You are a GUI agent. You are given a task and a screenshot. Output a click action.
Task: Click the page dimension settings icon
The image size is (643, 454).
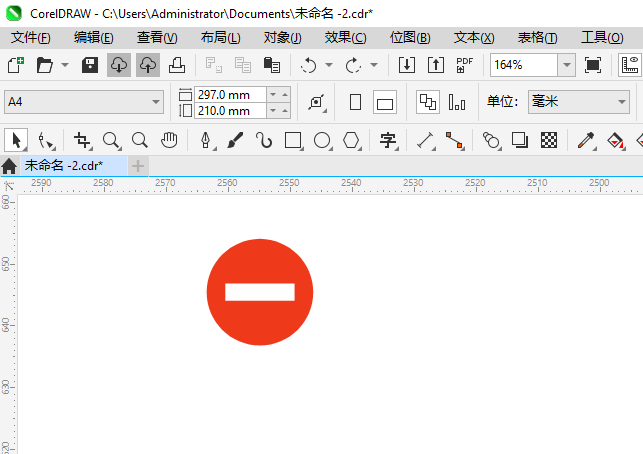[317, 102]
